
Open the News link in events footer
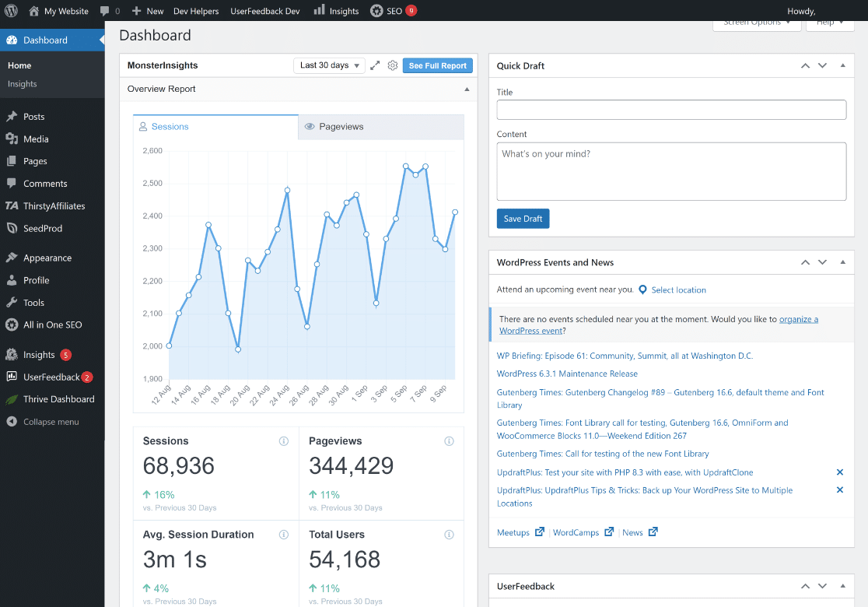(632, 532)
